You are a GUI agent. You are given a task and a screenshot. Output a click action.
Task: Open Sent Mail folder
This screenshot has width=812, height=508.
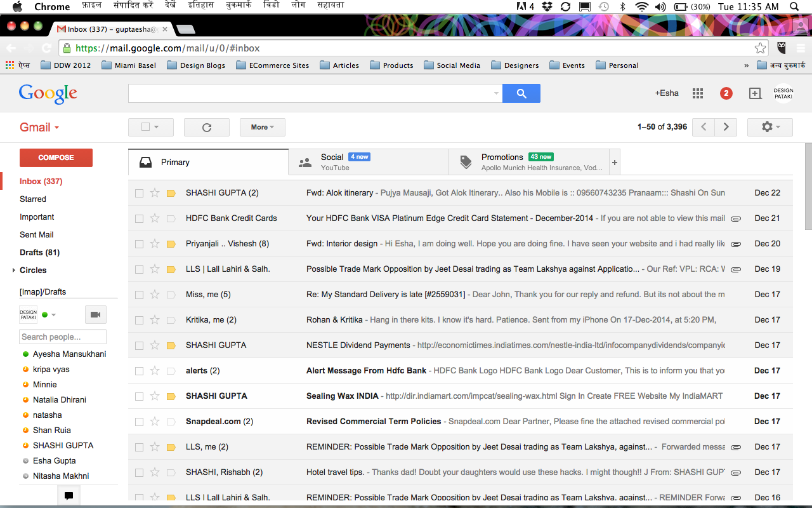tap(37, 235)
